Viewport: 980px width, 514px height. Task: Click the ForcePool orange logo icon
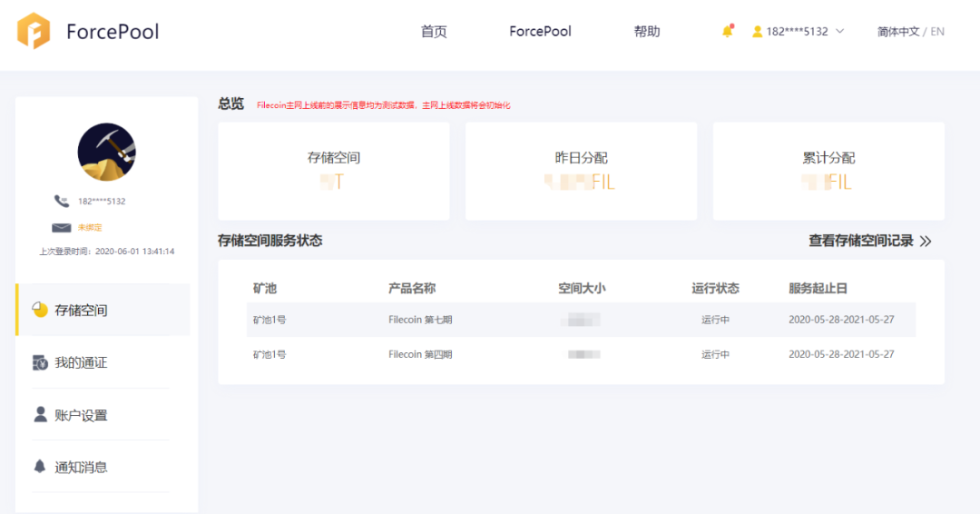tap(34, 31)
